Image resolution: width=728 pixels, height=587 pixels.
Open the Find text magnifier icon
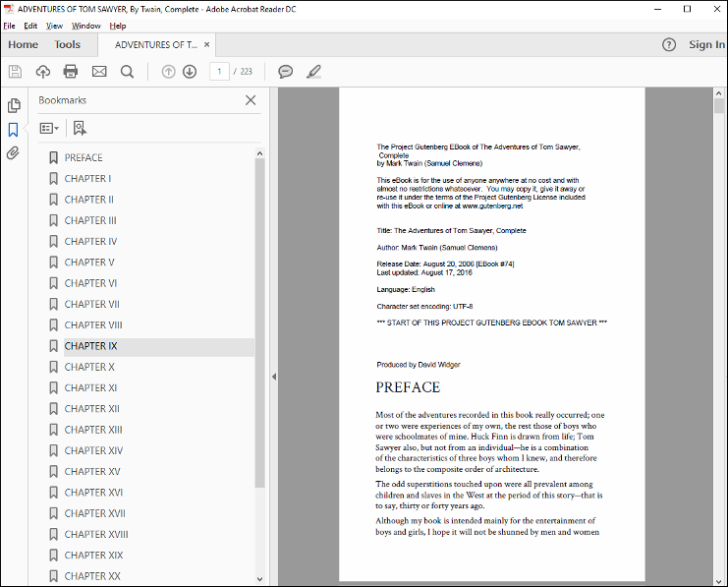127,72
